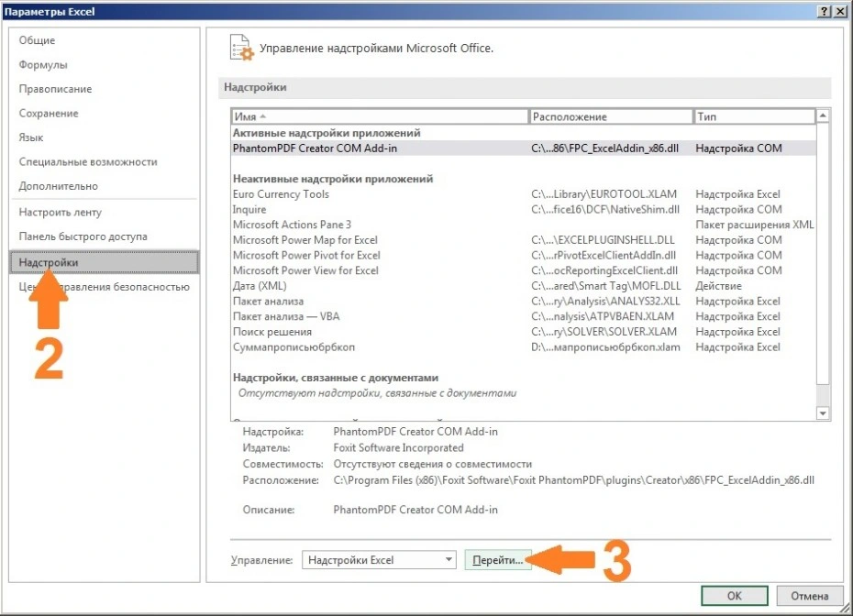Confirm with the OK button

click(734, 595)
